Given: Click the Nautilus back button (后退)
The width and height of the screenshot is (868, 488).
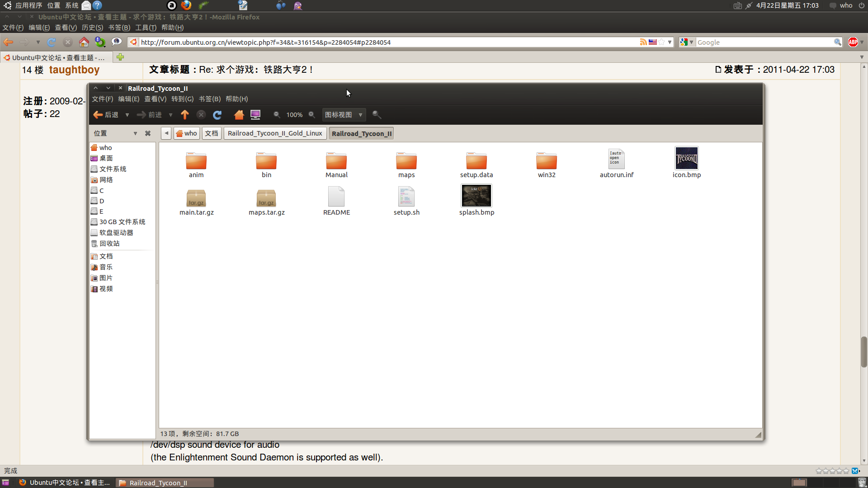Looking at the screenshot, I should [106, 115].
